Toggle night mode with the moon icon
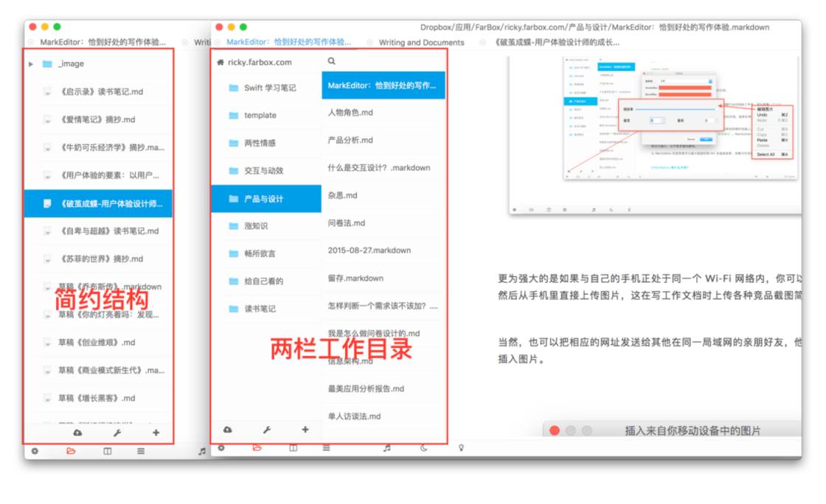Viewport: 826px width, 504px height. [423, 448]
